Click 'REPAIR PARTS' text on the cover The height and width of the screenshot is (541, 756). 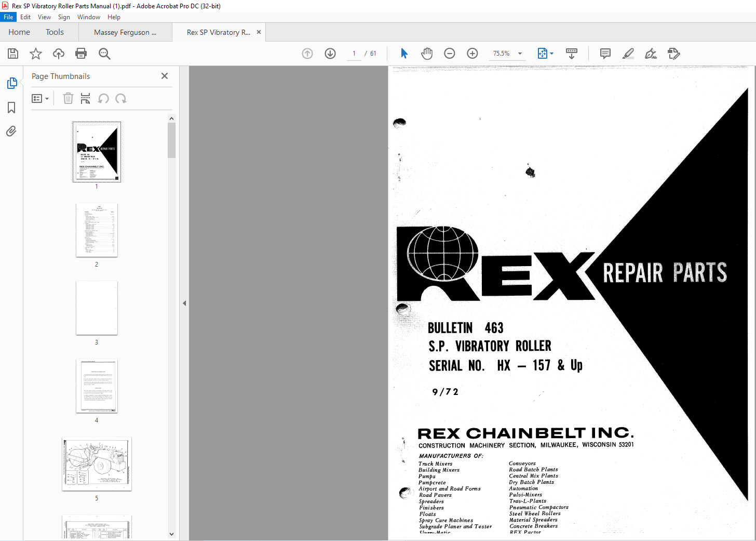point(665,272)
